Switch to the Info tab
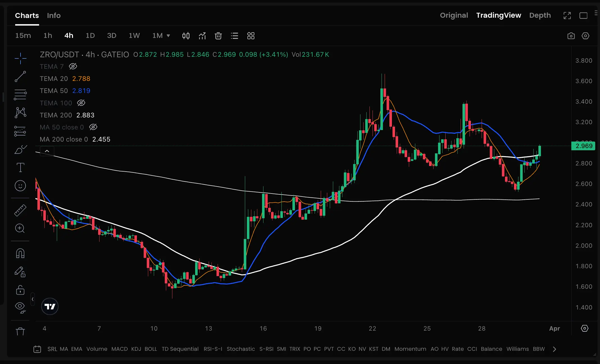Screen dimensions: 600x364 [54, 15]
